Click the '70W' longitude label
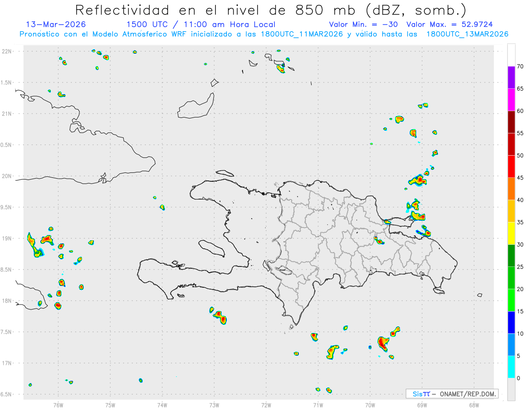The image size is (532, 411). [x=370, y=405]
